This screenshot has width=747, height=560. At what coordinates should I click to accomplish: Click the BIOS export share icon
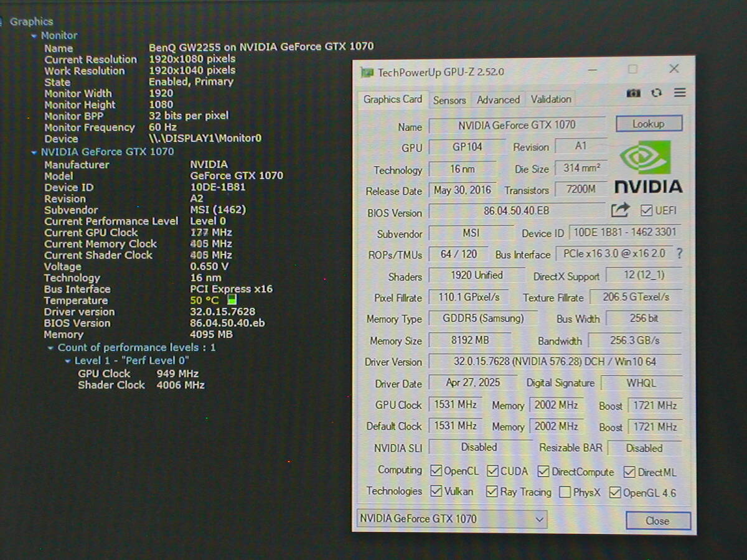(620, 210)
